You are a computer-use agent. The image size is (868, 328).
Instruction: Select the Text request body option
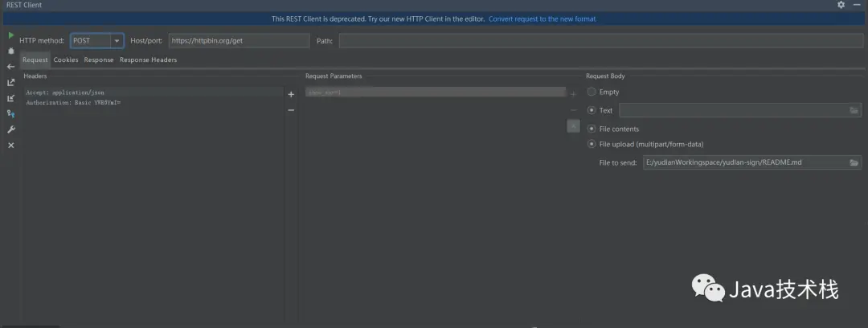coord(592,110)
